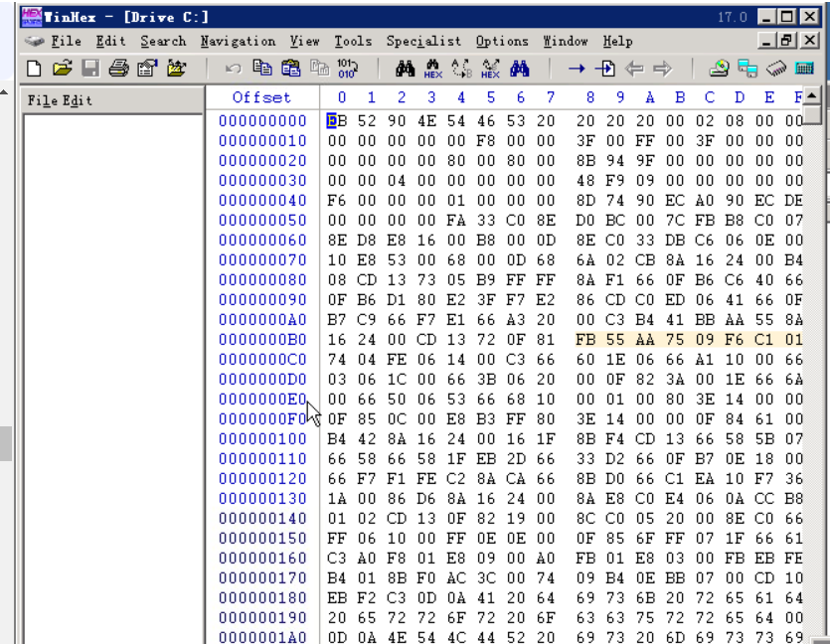
Task: Click the Offset column header
Action: pos(261,97)
